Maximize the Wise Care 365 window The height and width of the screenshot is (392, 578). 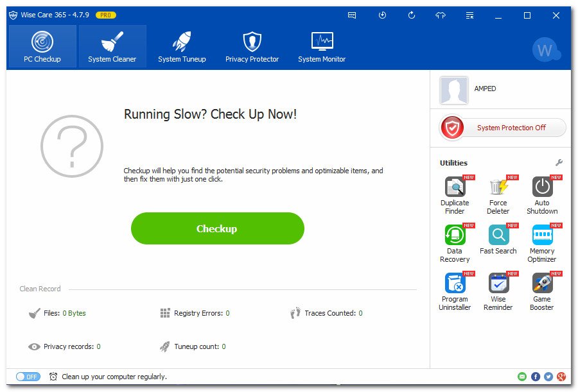[x=527, y=15]
